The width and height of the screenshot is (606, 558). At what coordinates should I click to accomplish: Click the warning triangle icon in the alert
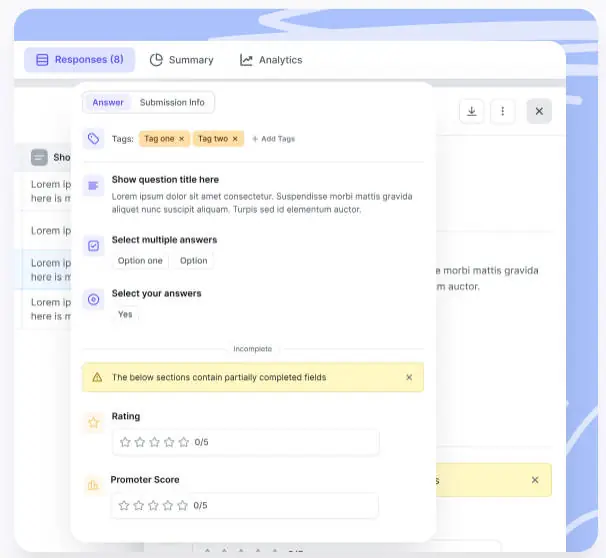tap(97, 377)
